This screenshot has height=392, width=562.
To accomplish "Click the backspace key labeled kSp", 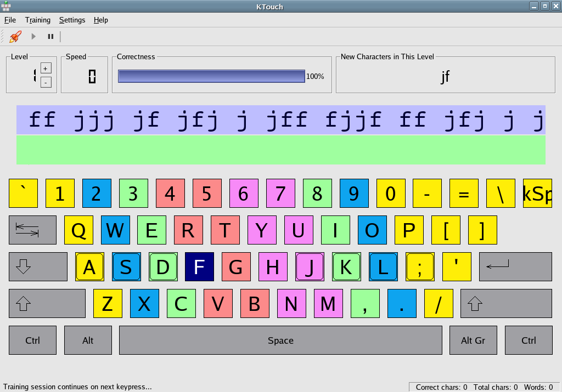I will pyautogui.click(x=537, y=194).
